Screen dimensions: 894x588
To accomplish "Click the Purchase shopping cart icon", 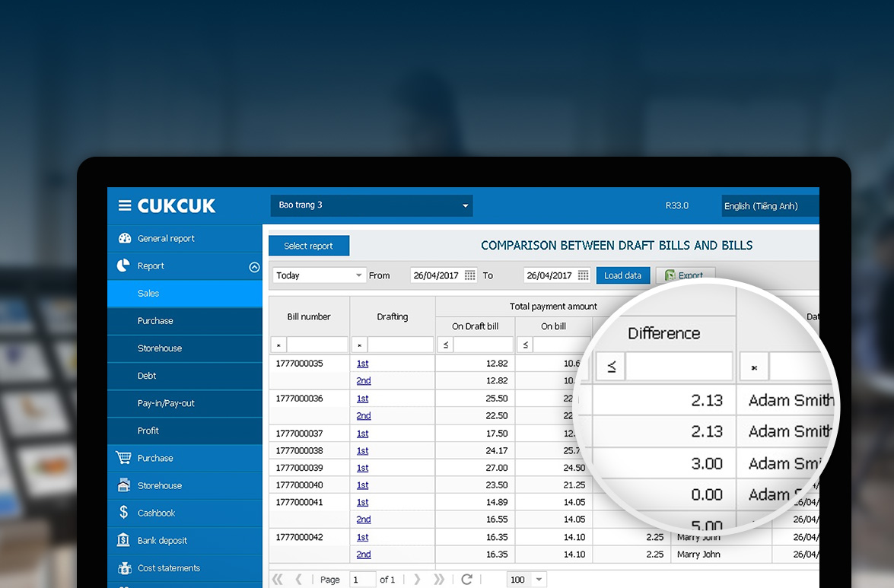I will point(123,457).
